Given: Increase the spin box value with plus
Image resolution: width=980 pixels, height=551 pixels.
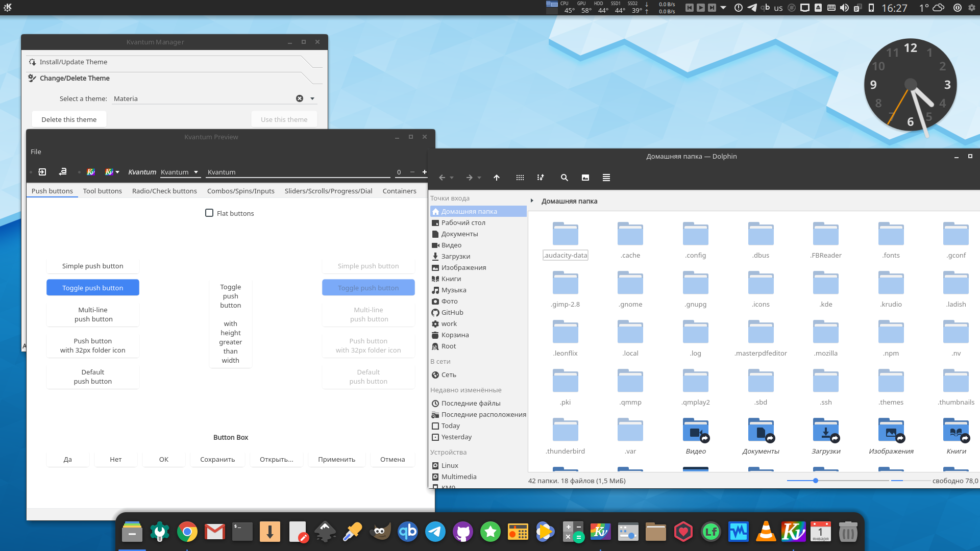Looking at the screenshot, I should coord(424,172).
